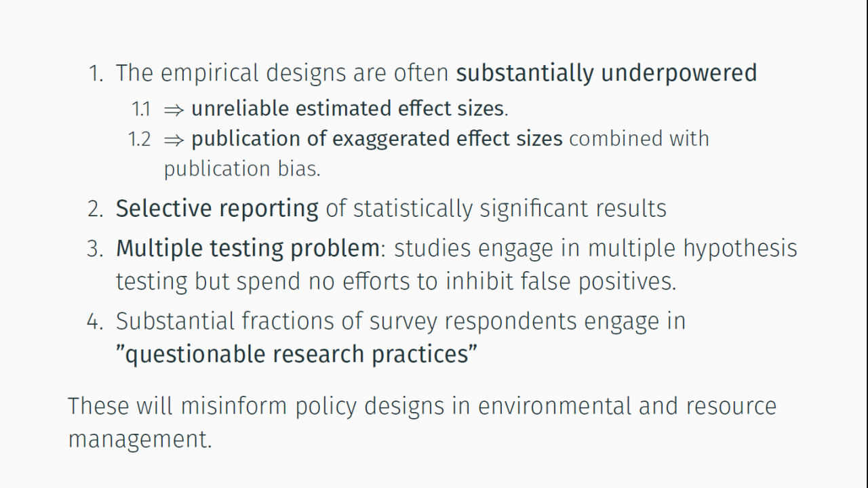Click list number "2." before Selective reporting
The image size is (868, 488).
96,209
